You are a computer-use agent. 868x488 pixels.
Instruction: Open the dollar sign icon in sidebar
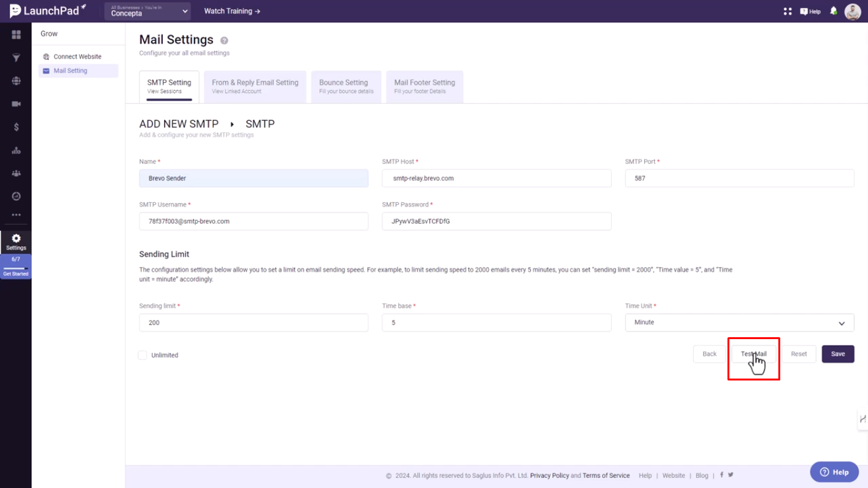pos(16,127)
